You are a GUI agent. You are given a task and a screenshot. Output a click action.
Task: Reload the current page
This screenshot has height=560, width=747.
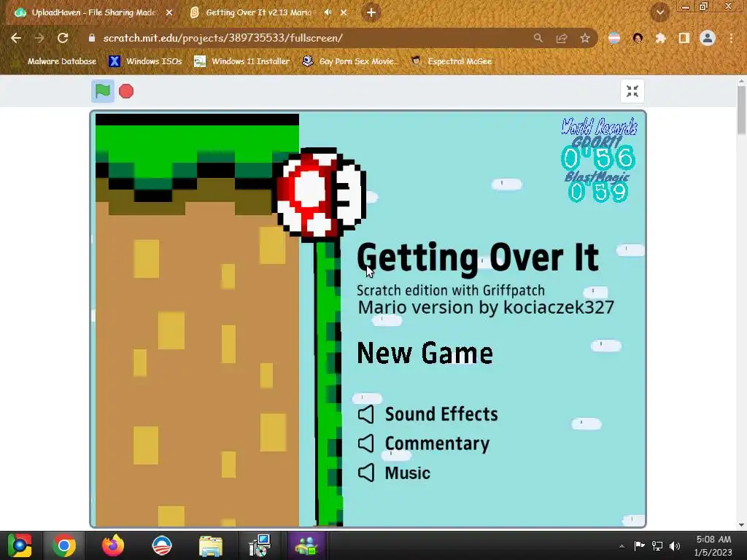(x=63, y=38)
